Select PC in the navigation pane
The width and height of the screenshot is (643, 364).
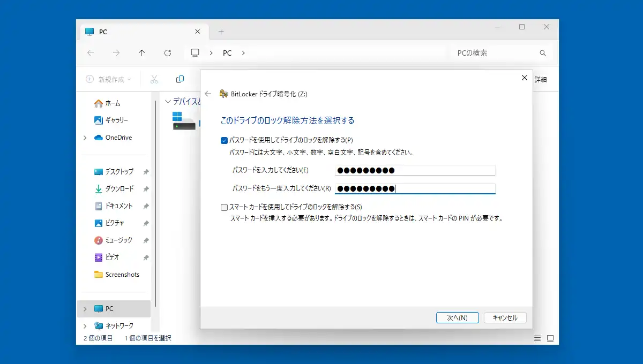coord(115,309)
